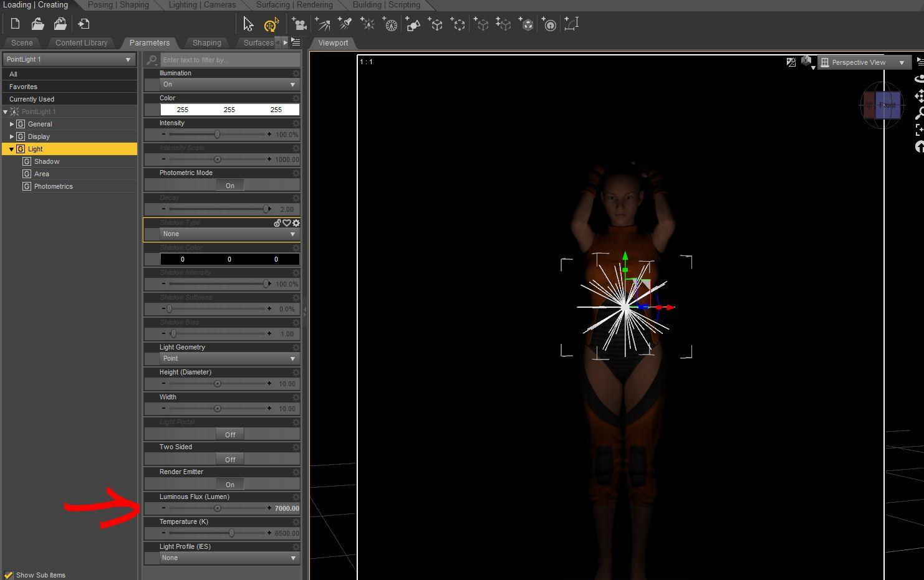Switch to the Shaping pane tab
The width and height of the screenshot is (924, 580).
[207, 43]
